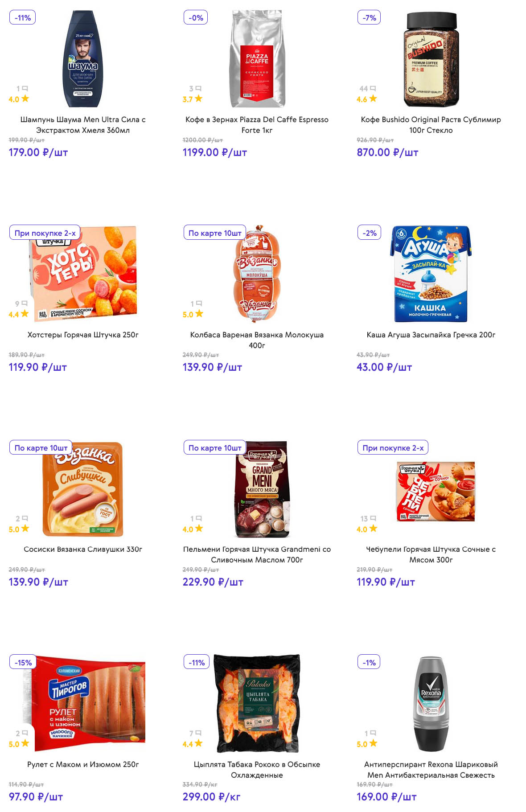Click the star icon on Rexona antiperspirant
The width and height of the screenshot is (526, 812).
click(373, 743)
